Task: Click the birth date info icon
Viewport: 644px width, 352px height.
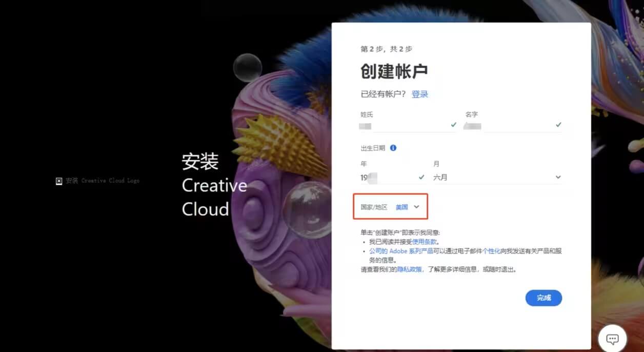Action: point(393,148)
